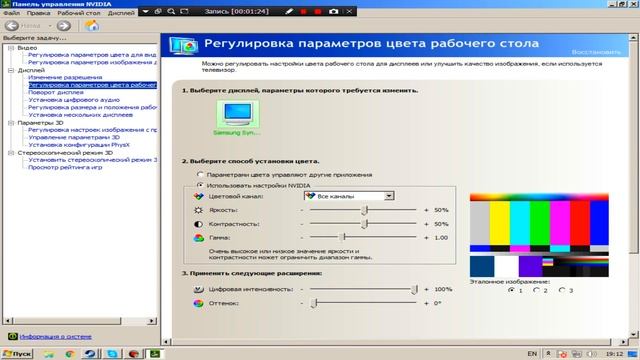The height and width of the screenshot is (360, 640).
Task: Select radio Параметрами цвета управляют другие приложения
Action: pos(200,174)
